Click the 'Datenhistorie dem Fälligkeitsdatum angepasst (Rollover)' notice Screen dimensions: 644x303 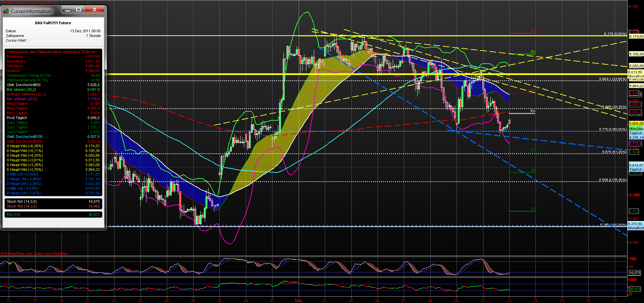pos(51,52)
